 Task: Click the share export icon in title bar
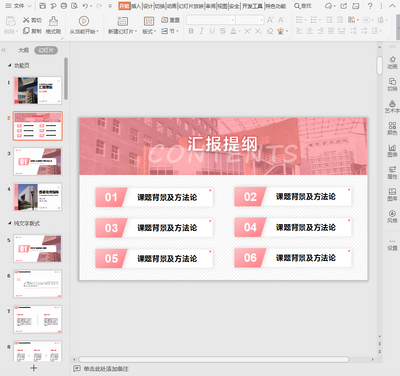pyautogui.click(x=344, y=6)
